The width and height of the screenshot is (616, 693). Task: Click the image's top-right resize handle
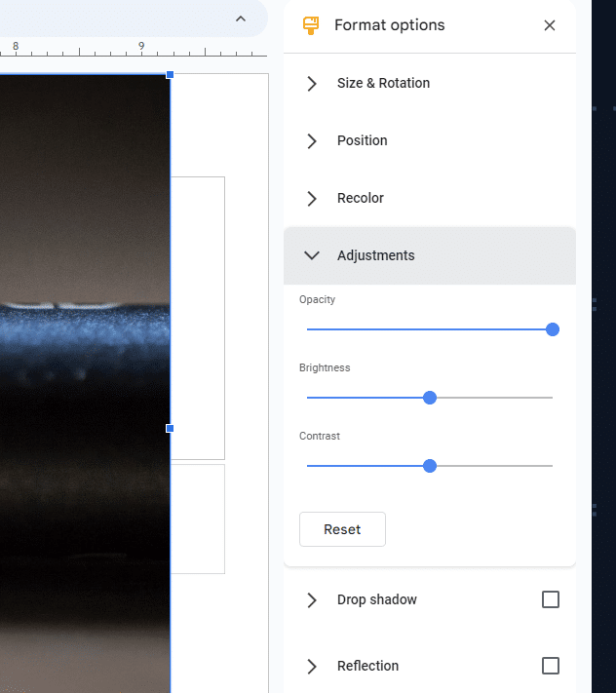point(170,75)
